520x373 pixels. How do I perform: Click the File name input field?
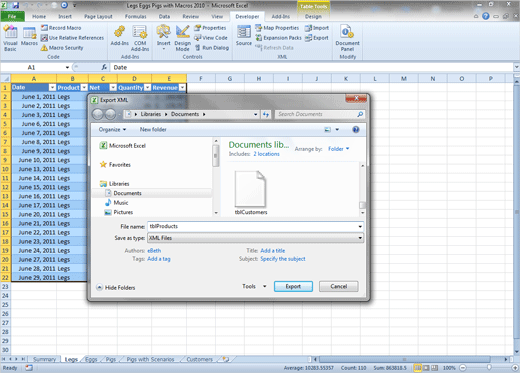[x=255, y=226]
